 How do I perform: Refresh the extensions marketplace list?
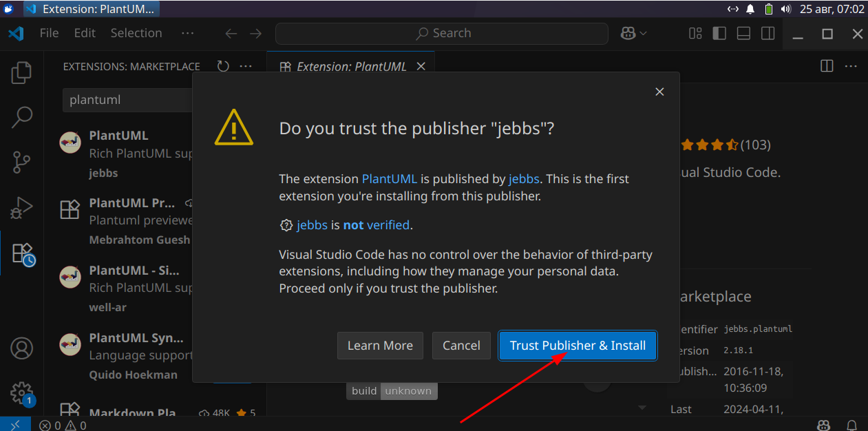[223, 66]
